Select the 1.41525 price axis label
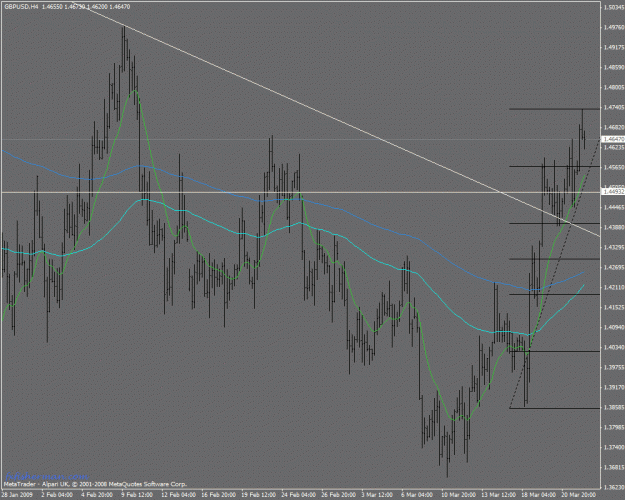Screen dimensions: 625x500 point(614,307)
